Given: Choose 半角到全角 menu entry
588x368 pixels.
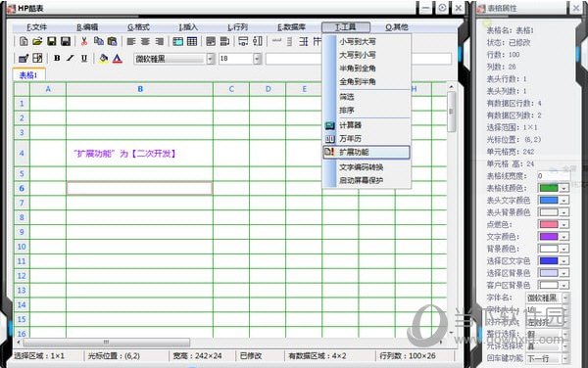Looking at the screenshot, I should coord(358,69).
